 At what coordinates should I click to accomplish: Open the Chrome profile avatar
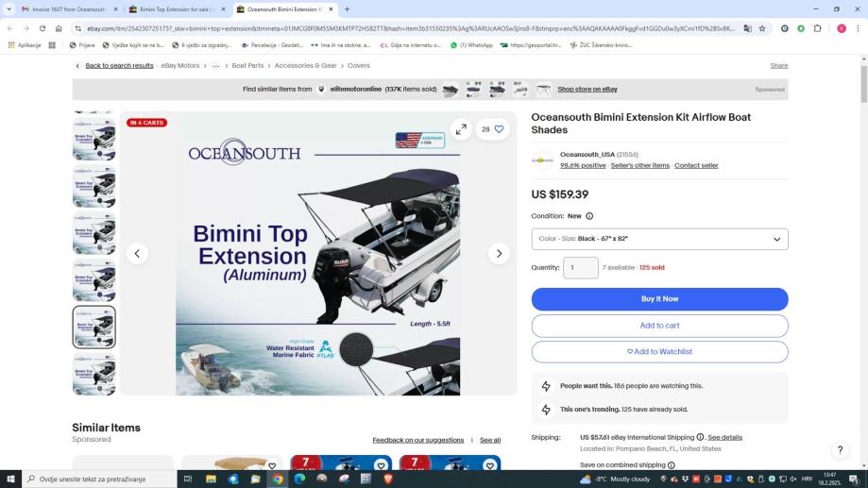[842, 28]
